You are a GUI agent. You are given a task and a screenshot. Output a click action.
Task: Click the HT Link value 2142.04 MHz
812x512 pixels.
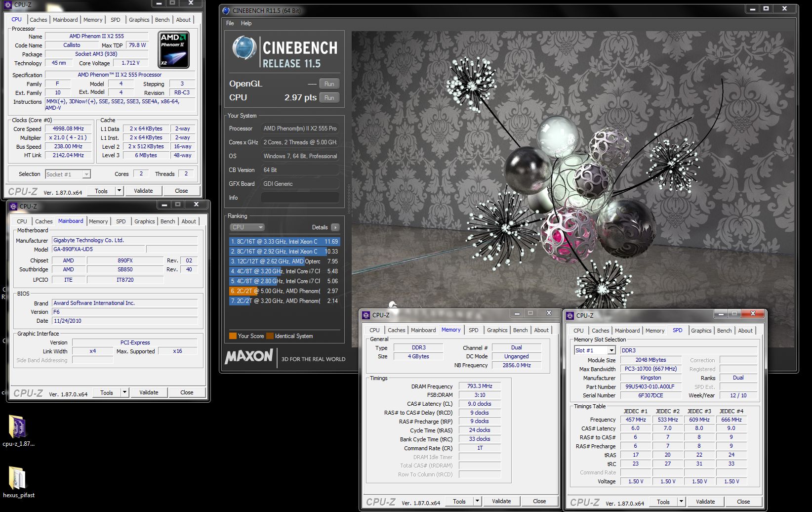point(68,155)
